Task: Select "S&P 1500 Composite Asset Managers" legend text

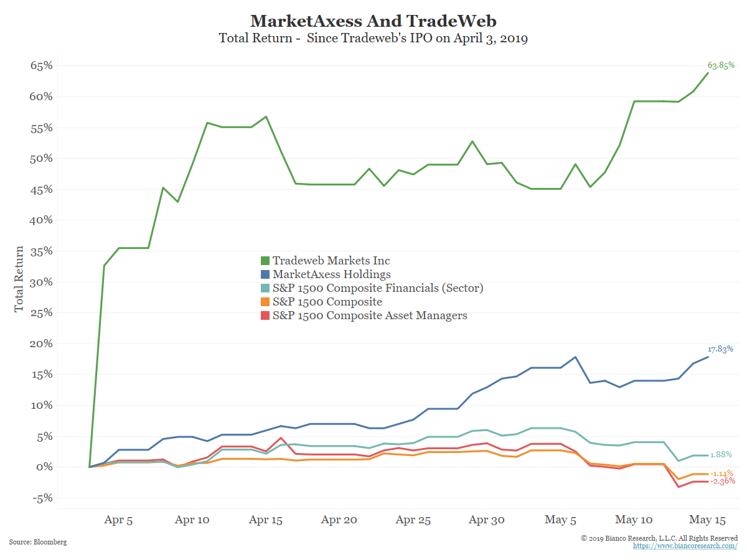Action: click(370, 315)
